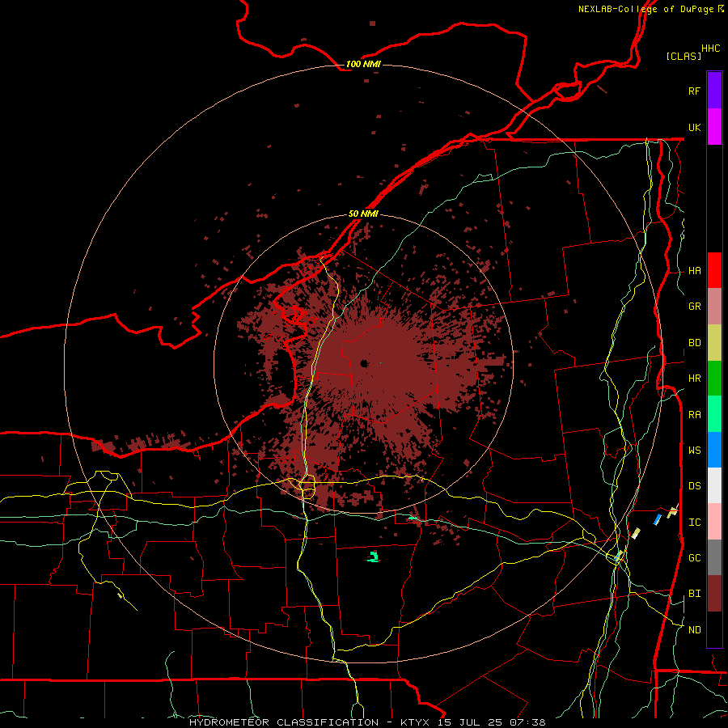Click the [CLAS] units label

pyautogui.click(x=684, y=56)
